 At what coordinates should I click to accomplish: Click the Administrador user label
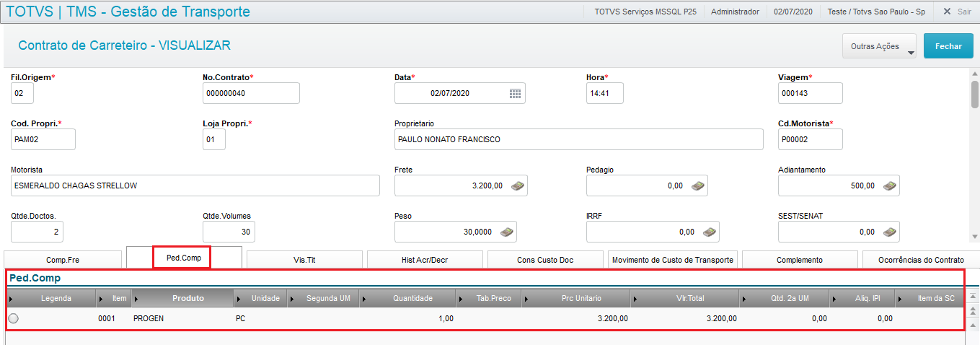coord(735,12)
